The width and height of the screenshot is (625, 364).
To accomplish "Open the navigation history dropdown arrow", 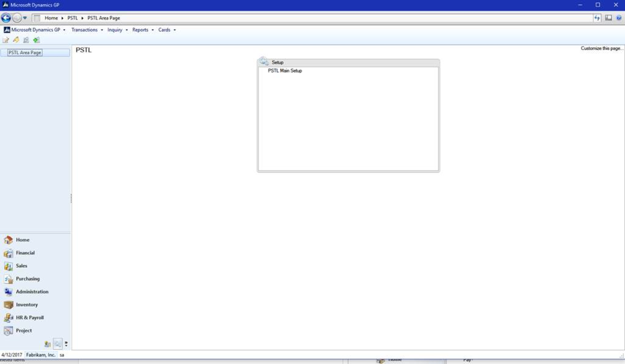I will pyautogui.click(x=25, y=18).
